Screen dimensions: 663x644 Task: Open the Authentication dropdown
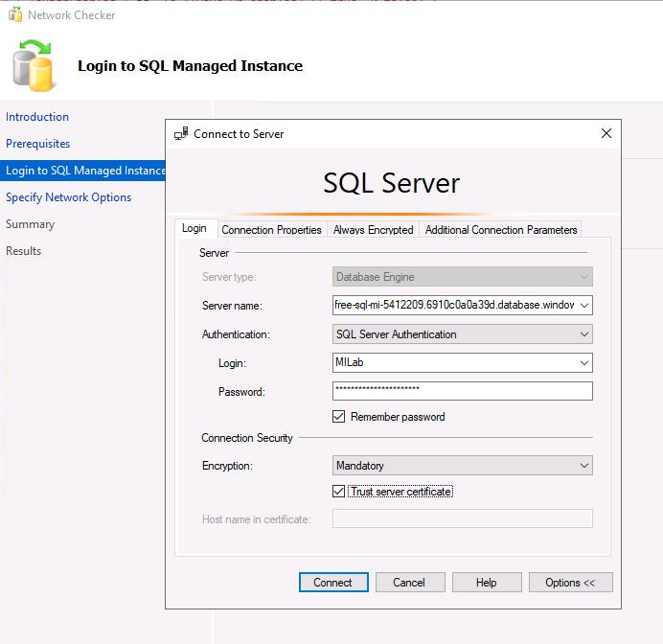584,334
